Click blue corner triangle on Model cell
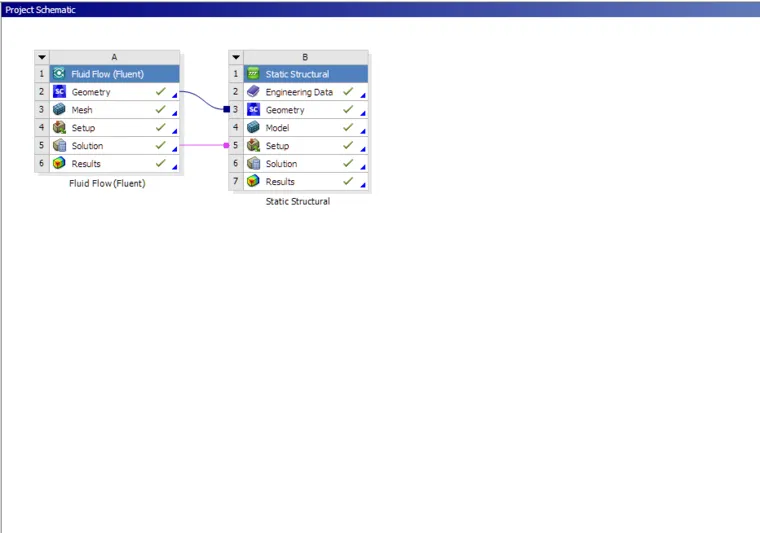Viewport: 760px width, 533px height. click(x=363, y=131)
